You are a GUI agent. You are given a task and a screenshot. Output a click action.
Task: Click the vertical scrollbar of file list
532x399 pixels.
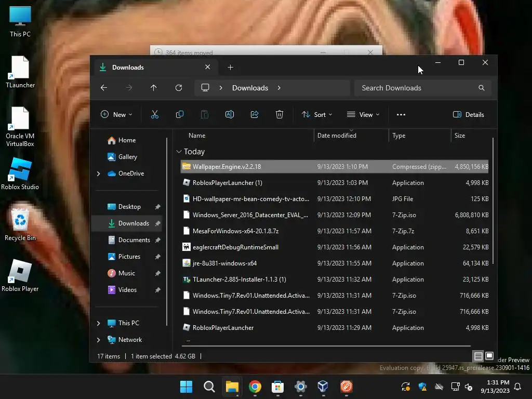(x=493, y=201)
